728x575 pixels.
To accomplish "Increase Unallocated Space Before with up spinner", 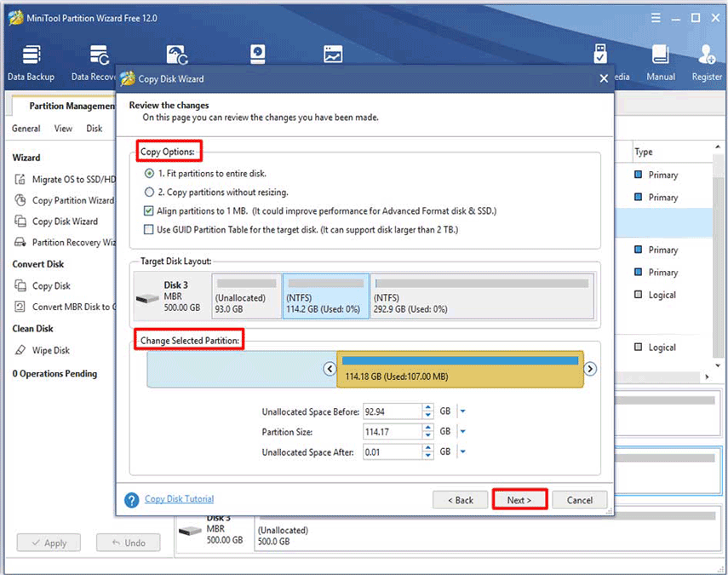I will (x=428, y=407).
